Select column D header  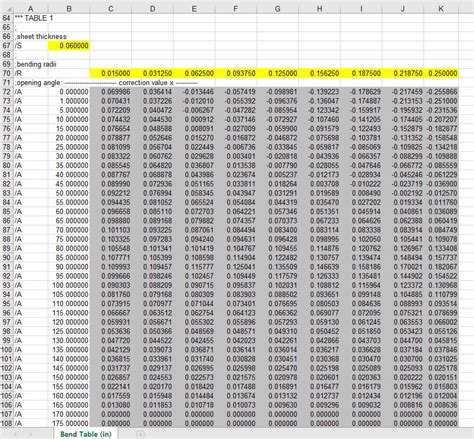pos(152,9)
